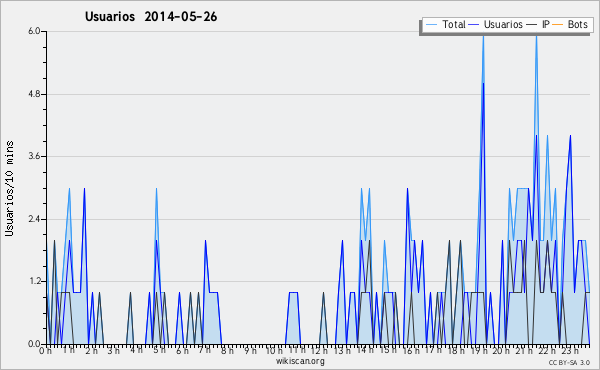Click the Usuarios peak near 23 h
Viewport: 600px width, 370px height.
coord(570,136)
